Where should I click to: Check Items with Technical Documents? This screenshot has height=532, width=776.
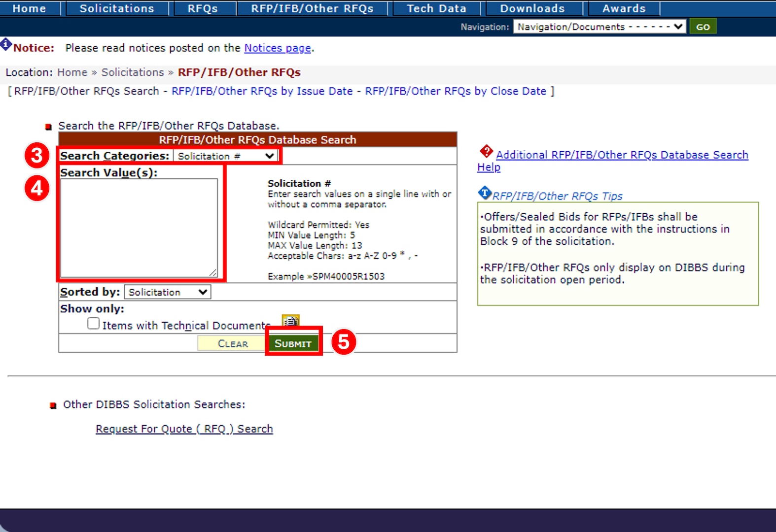(x=94, y=324)
